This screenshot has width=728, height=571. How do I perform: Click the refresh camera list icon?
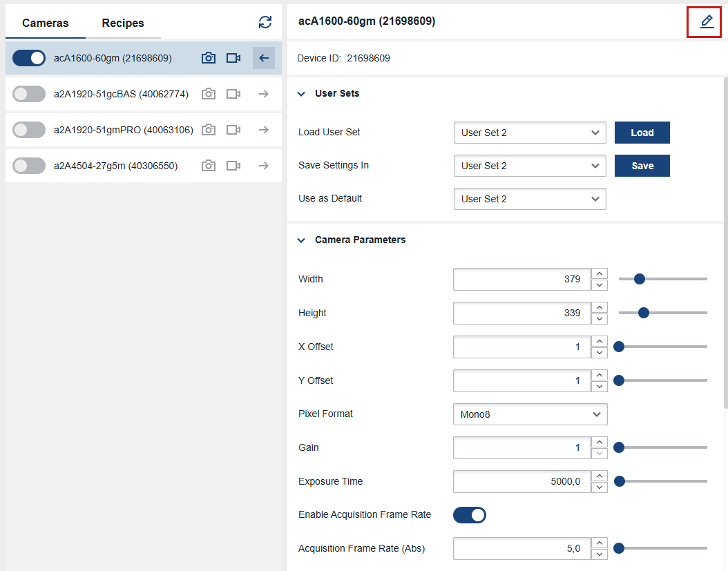265,22
